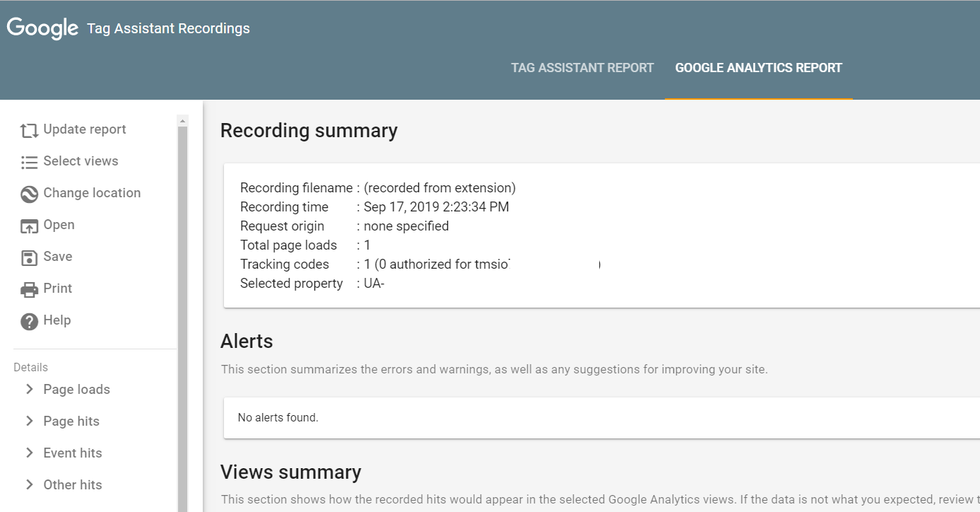
Task: Expand the Event hits details
Action: 30,453
